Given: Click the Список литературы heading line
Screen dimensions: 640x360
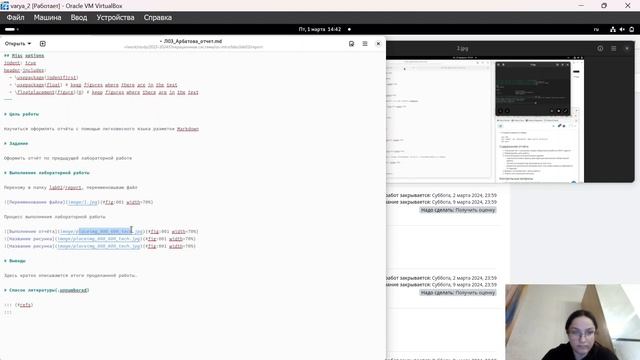Looking at the screenshot, I should (x=47, y=290).
